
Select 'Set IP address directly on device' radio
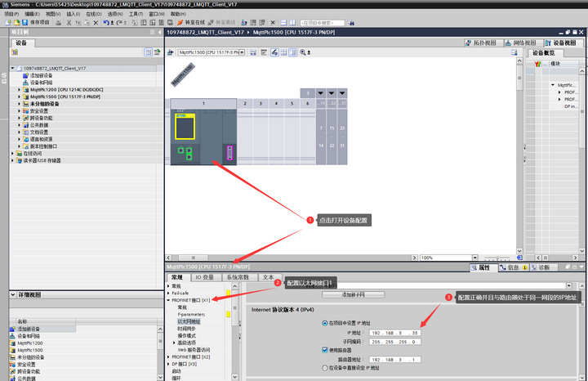[x=326, y=367]
